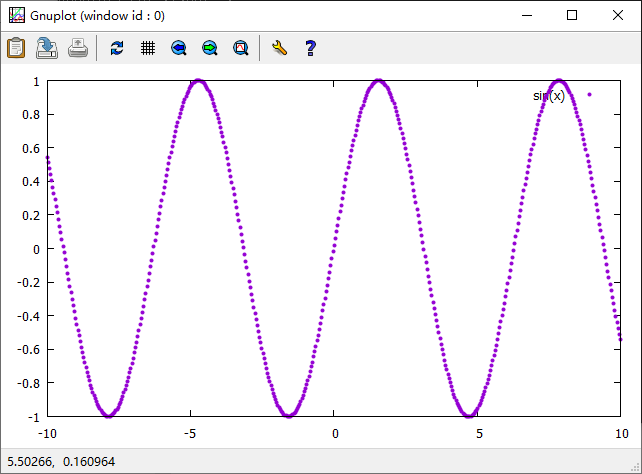Click the purple legend sample point

[590, 95]
